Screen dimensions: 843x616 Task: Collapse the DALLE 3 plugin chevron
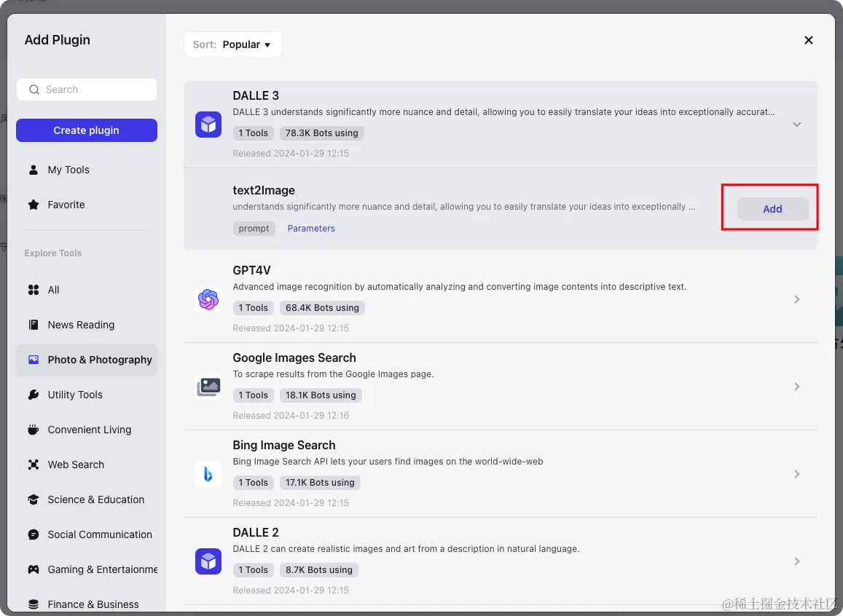pyautogui.click(x=797, y=125)
